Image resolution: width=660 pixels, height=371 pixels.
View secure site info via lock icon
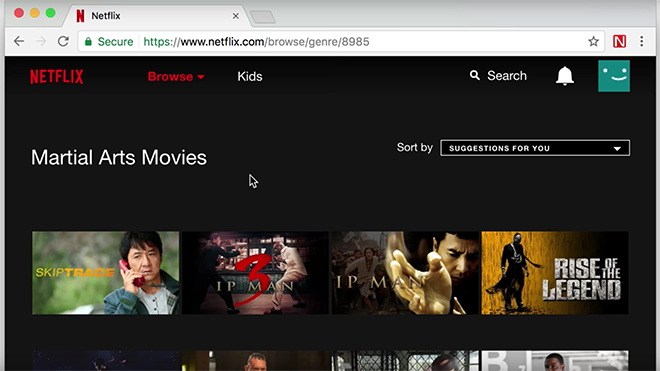point(88,41)
